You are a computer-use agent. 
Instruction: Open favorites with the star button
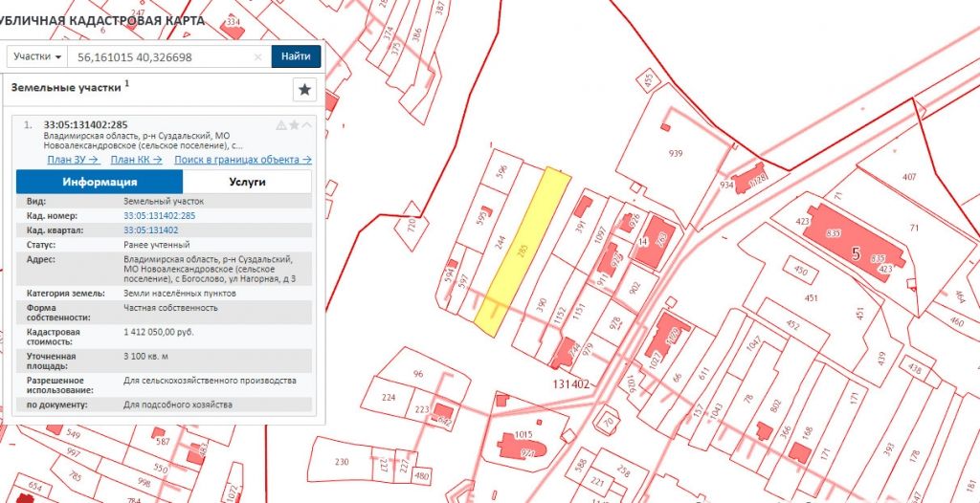click(x=304, y=90)
